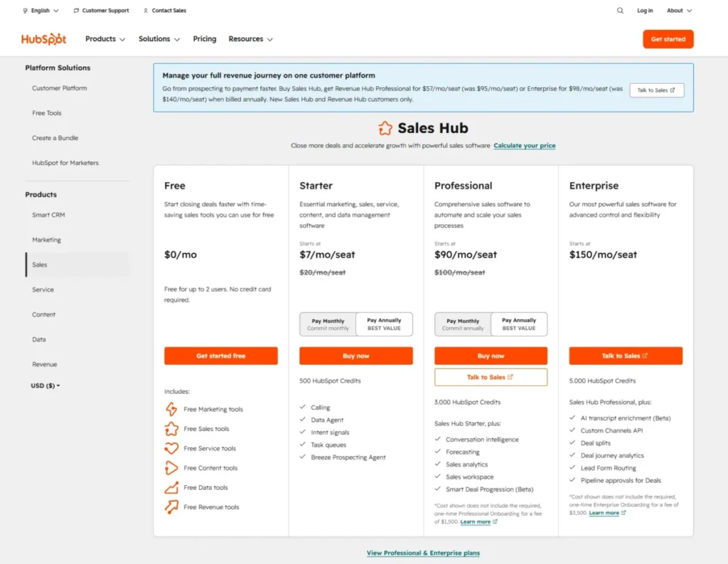Click external link icon after the Enterprise Learn more link
728x564 pixels.
pyautogui.click(x=623, y=513)
